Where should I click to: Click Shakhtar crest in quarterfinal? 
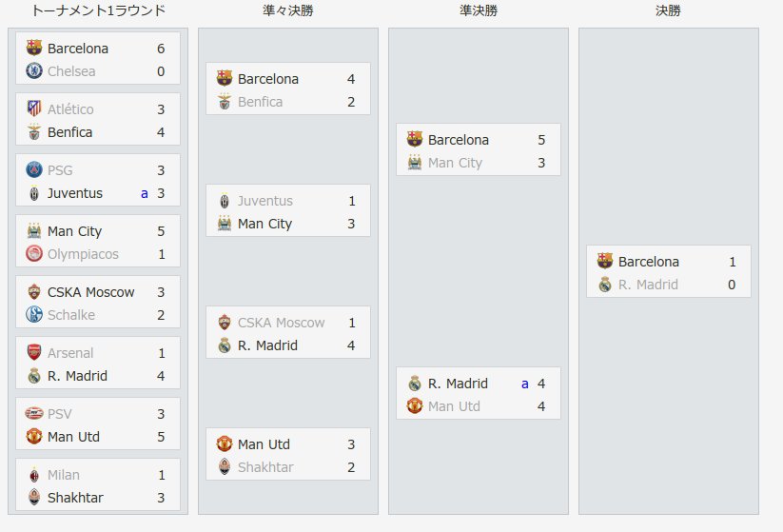(225, 466)
